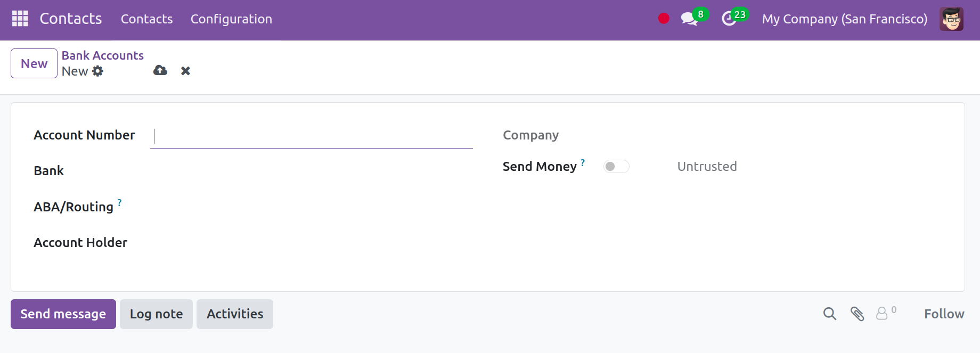This screenshot has height=353, width=980.
Task: Discard changes with the X icon
Action: 185,71
